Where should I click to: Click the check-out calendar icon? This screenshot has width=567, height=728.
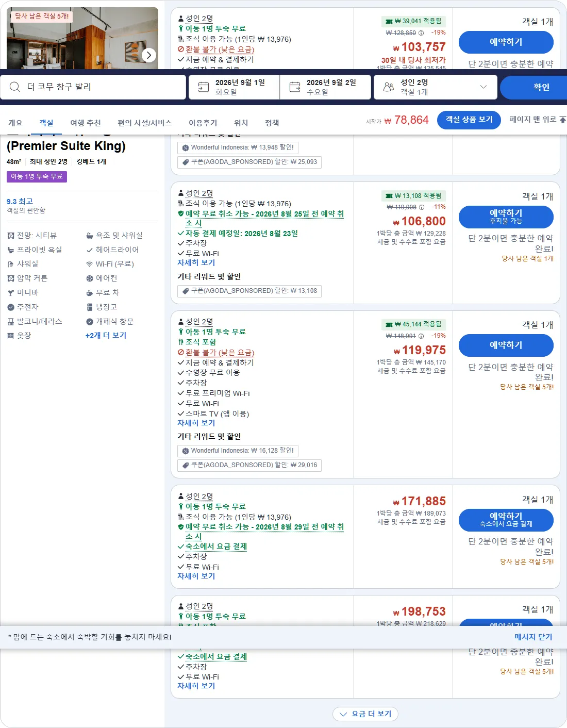(x=295, y=87)
